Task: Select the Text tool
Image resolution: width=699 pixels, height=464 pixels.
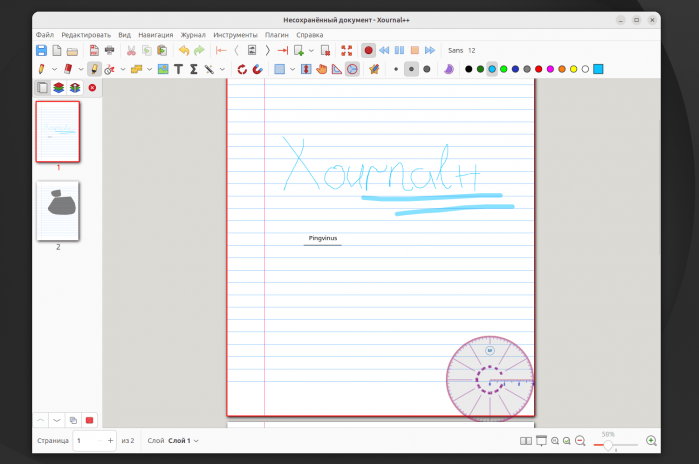Action: click(x=179, y=69)
